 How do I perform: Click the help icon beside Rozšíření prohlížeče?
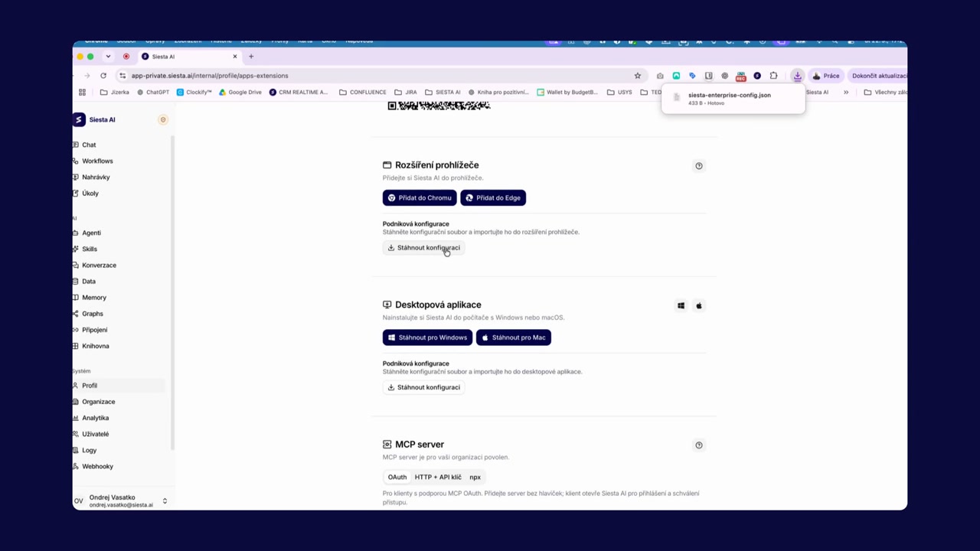point(698,165)
